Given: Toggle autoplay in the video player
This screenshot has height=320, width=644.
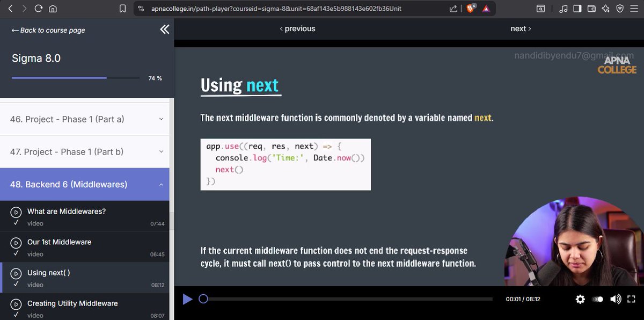Looking at the screenshot, I should point(597,299).
